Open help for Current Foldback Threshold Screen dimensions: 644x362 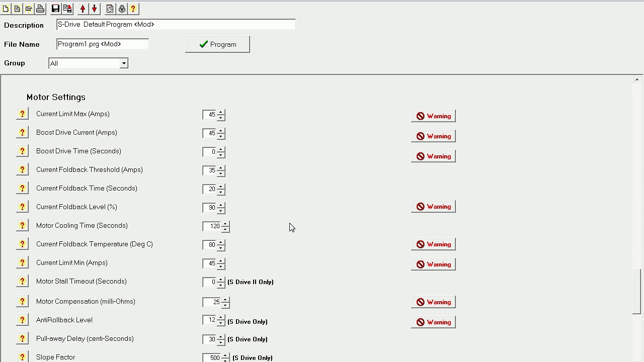click(x=22, y=170)
